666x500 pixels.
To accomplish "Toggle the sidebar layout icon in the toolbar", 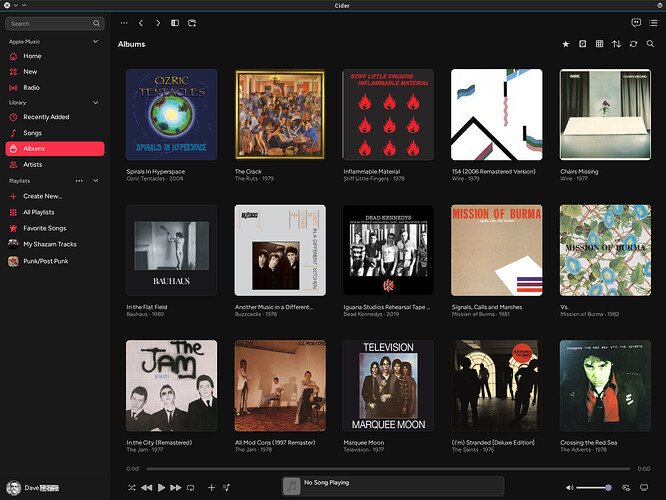I will coord(175,23).
